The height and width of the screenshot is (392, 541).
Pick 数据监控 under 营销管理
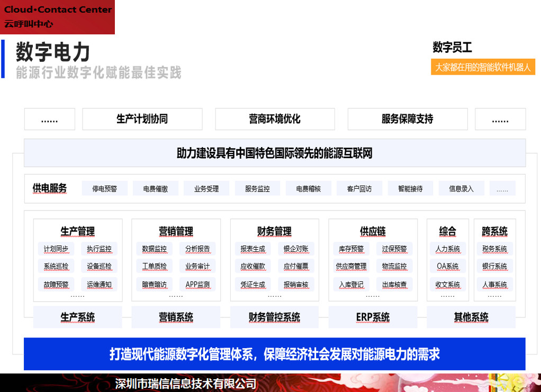click(154, 249)
